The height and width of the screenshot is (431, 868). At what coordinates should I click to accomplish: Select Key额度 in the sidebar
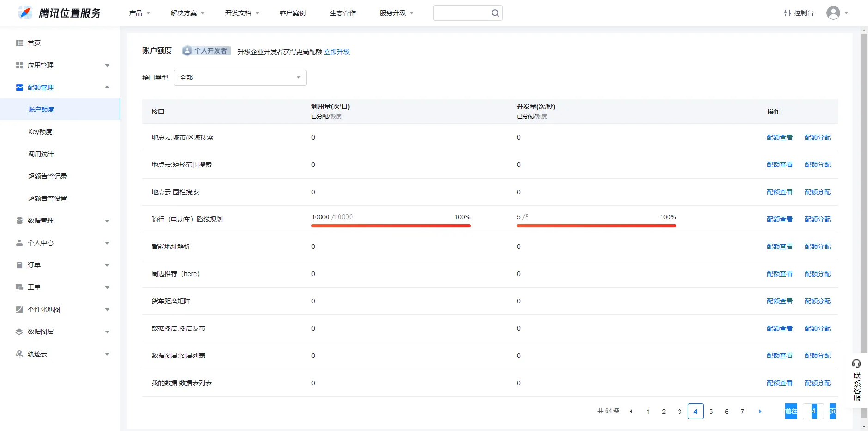pos(40,132)
